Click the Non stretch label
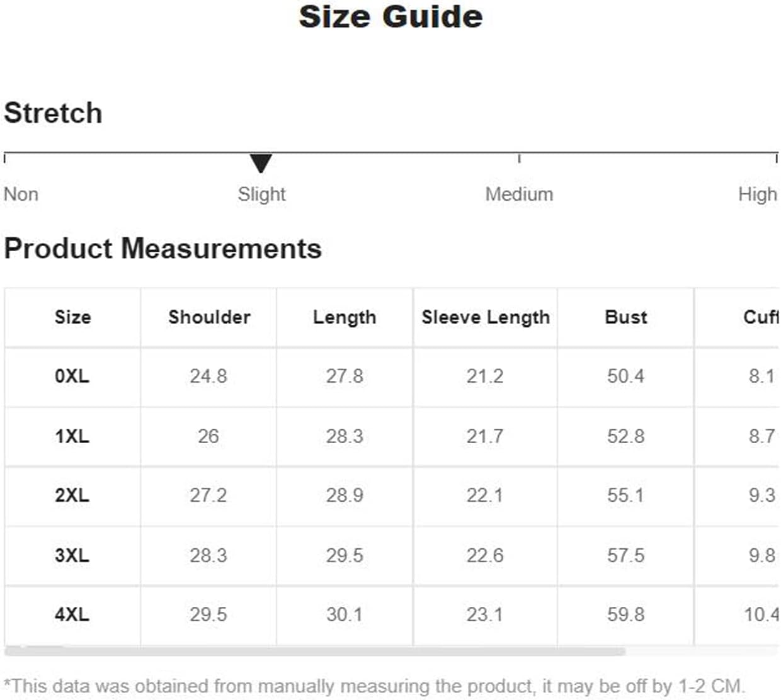The image size is (781, 700). point(21,194)
